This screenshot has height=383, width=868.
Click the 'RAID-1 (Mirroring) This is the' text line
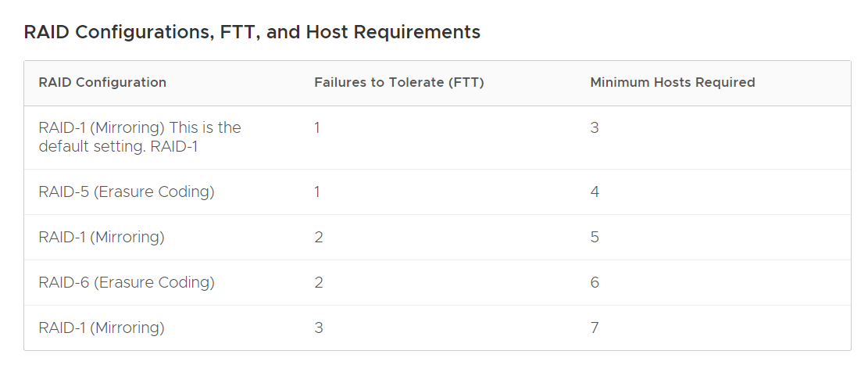(x=140, y=127)
